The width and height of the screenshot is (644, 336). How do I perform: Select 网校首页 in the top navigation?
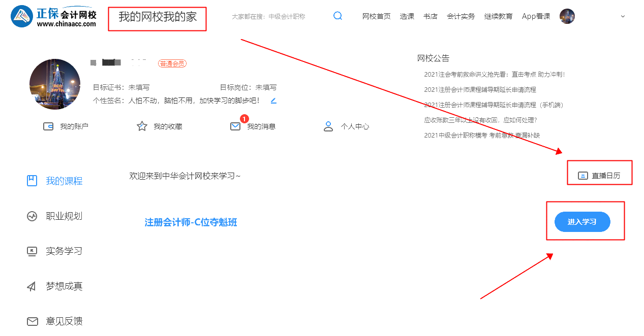(x=376, y=16)
